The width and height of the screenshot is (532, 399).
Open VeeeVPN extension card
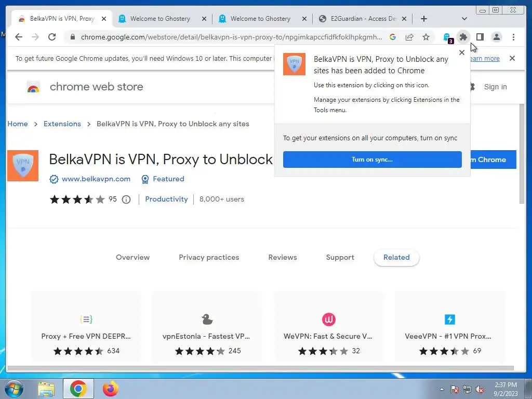(449, 328)
